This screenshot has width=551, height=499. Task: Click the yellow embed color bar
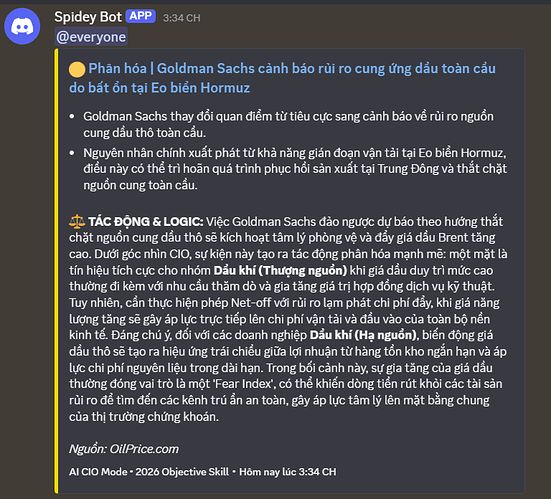(x=56, y=271)
